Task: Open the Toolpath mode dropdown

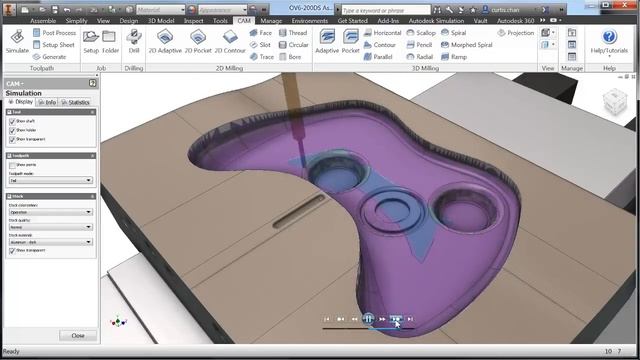Action: click(x=51, y=180)
